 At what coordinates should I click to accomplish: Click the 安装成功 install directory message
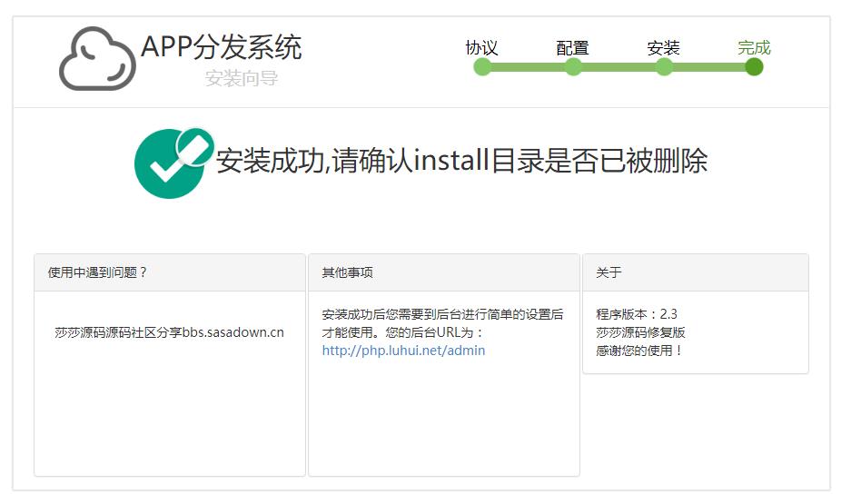click(x=461, y=161)
